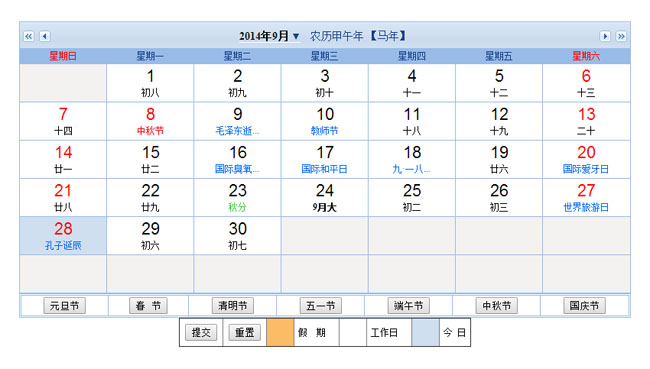Submit with the 提交 button
650x369 pixels.
pyautogui.click(x=201, y=333)
